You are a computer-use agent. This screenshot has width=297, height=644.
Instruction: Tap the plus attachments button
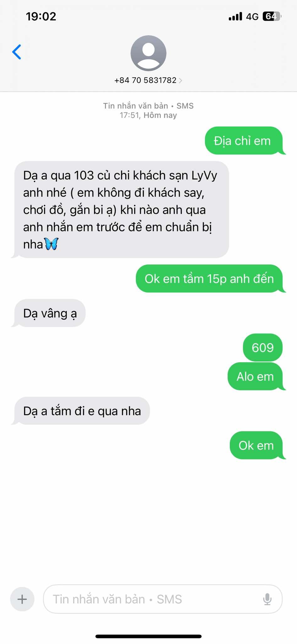(22, 599)
